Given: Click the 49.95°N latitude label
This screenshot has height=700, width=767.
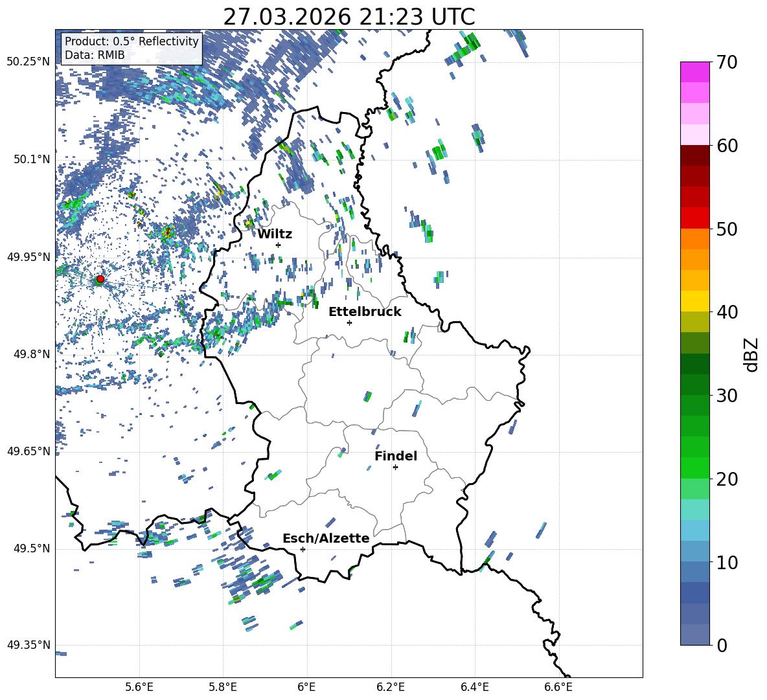Looking at the screenshot, I should (29, 257).
